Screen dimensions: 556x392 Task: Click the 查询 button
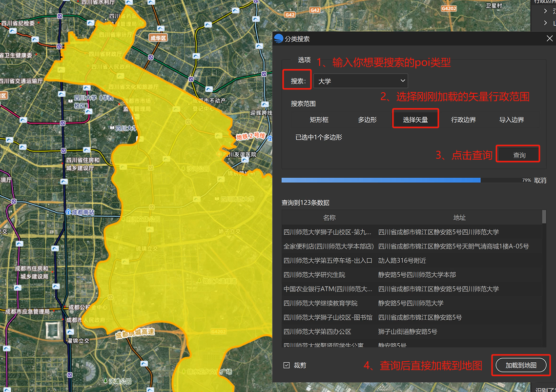[x=519, y=155]
